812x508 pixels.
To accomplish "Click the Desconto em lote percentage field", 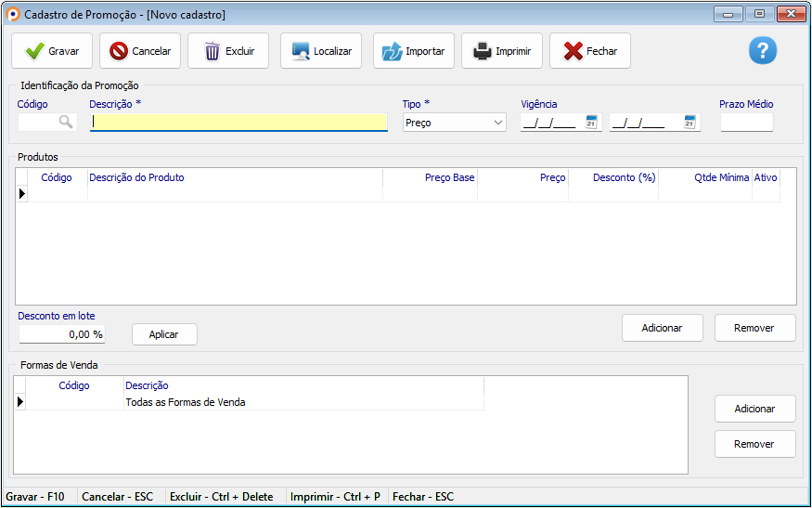I will pos(61,334).
